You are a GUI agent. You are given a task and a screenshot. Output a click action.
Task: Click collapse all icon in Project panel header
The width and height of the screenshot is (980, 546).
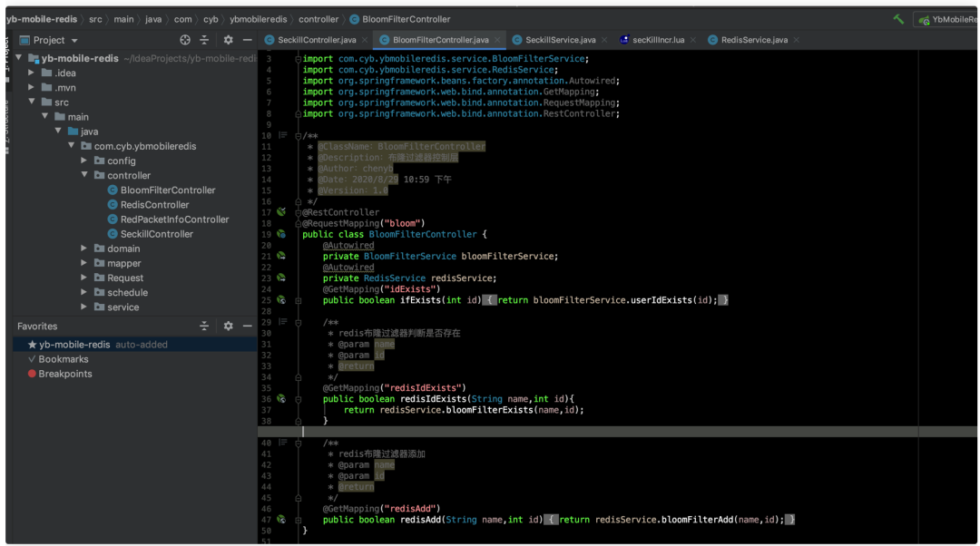point(204,40)
